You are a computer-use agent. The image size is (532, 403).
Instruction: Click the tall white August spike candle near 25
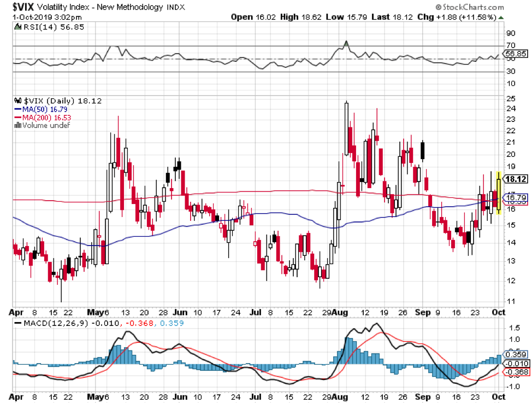pos(346,129)
